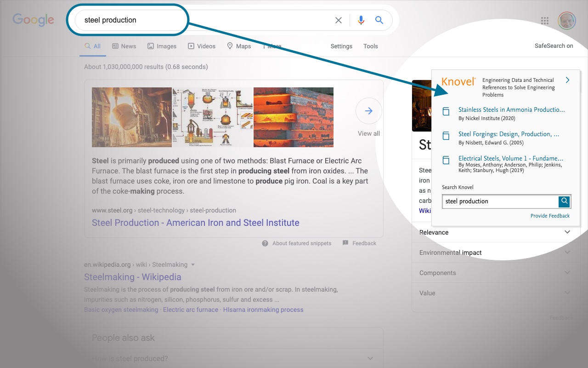The width and height of the screenshot is (588, 368).
Task: Click the book icon beside Stainless Steels result
Action: tap(446, 111)
